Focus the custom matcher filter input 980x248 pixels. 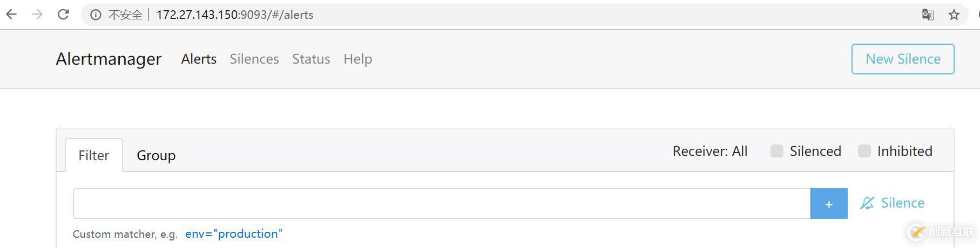[441, 204]
